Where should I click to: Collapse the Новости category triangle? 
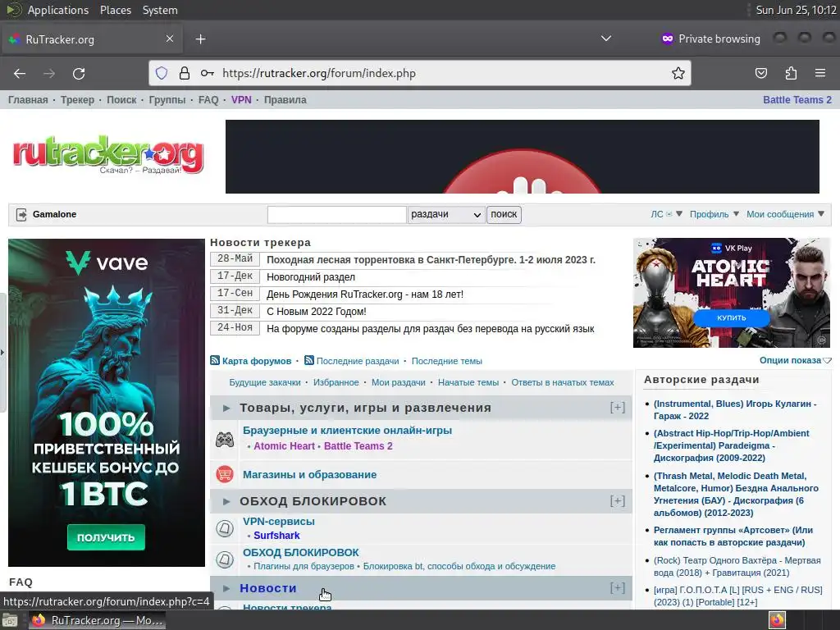pyautogui.click(x=226, y=588)
